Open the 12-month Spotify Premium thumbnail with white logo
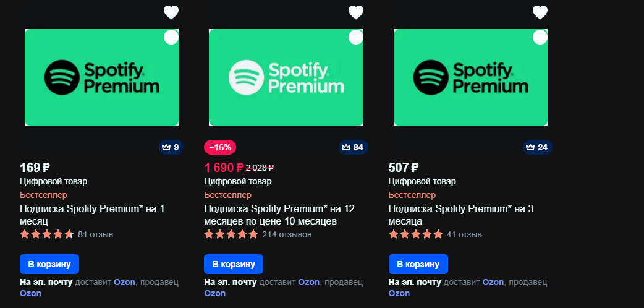644x308 pixels. [x=286, y=77]
